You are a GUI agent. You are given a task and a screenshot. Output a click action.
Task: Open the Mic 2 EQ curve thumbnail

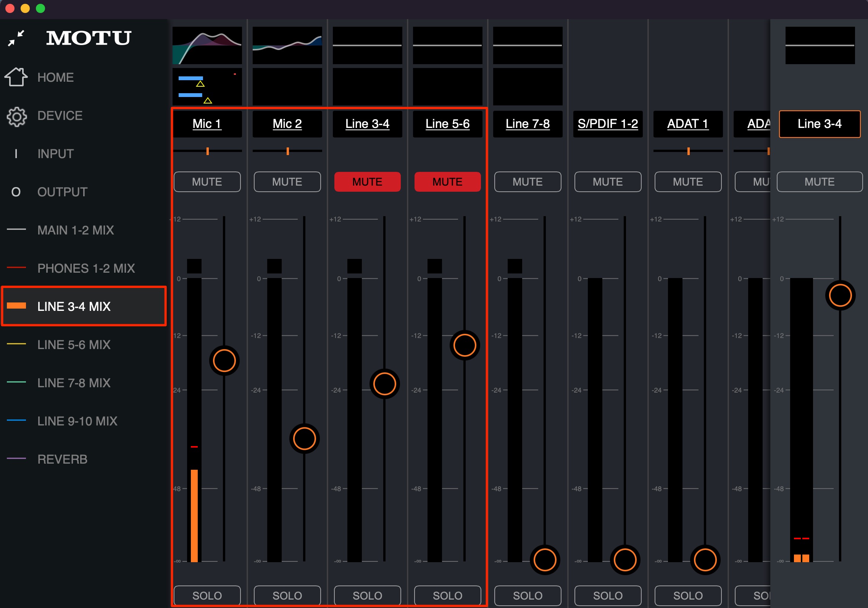(287, 45)
